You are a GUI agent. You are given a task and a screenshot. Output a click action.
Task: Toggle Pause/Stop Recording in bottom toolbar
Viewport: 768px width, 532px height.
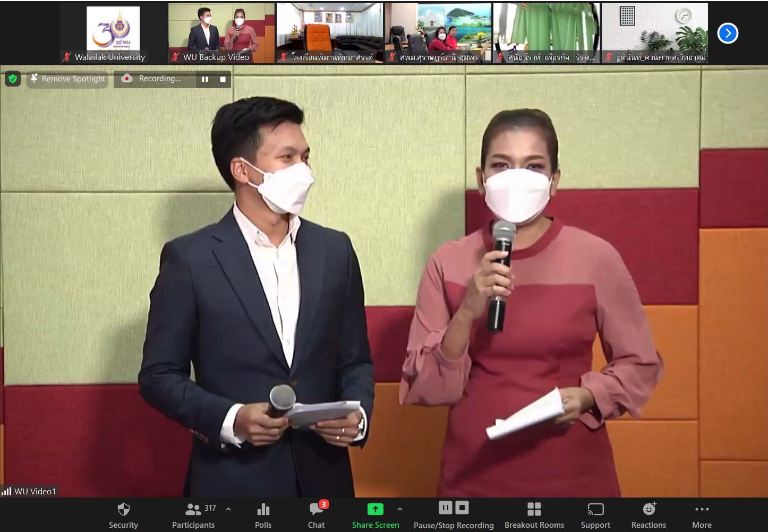[x=454, y=515]
